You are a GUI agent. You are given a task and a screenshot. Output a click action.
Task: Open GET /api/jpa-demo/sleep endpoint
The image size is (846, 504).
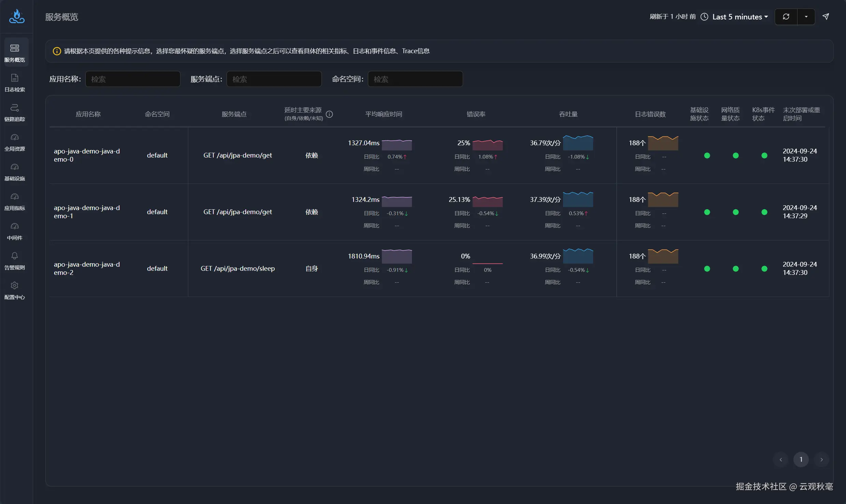(238, 269)
